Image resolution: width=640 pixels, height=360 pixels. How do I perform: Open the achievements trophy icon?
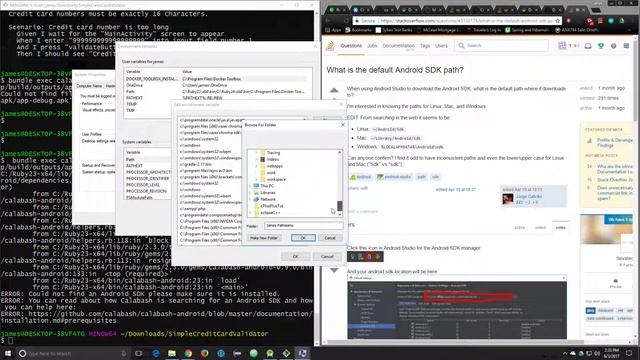click(601, 46)
